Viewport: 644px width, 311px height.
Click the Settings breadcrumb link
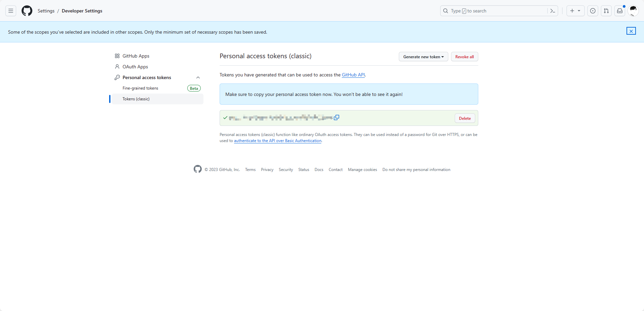pos(46,11)
